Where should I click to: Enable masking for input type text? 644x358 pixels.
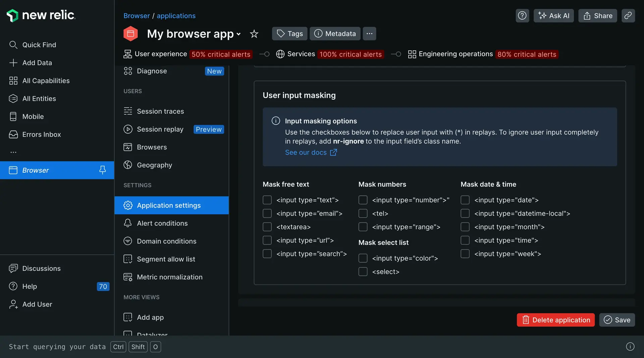coord(267,200)
